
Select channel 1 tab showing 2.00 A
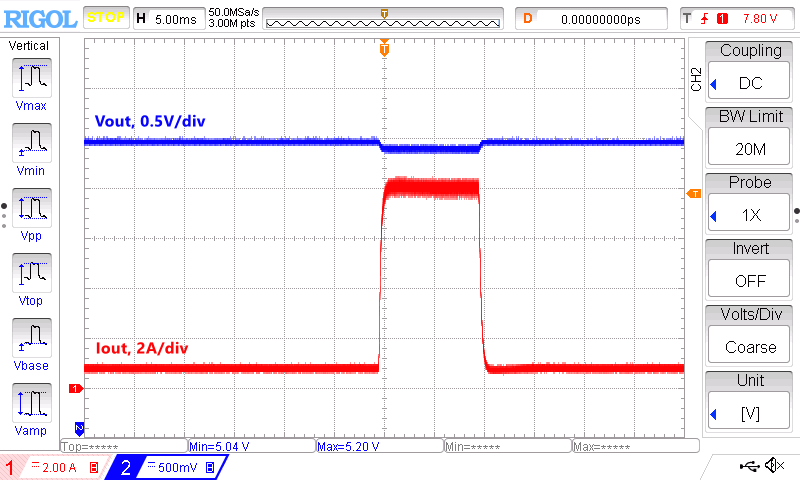pos(52,467)
